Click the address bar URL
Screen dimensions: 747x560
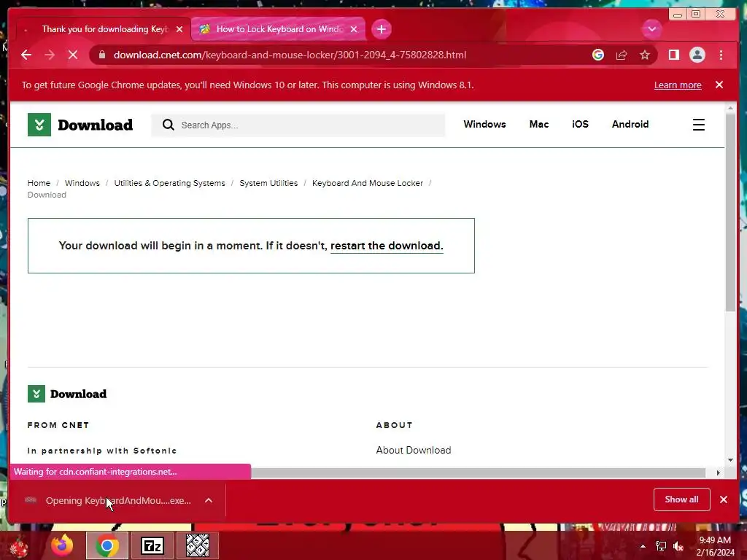[290, 55]
